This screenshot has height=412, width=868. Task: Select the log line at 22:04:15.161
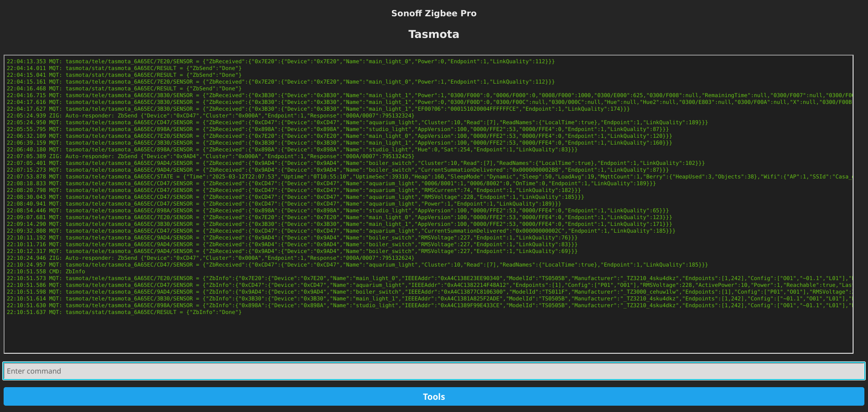(281, 82)
